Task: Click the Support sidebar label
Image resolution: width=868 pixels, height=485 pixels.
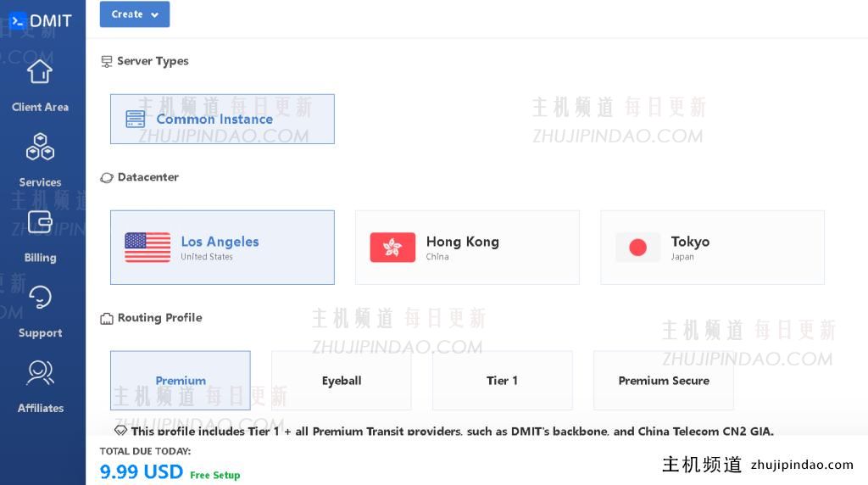Action: (40, 332)
